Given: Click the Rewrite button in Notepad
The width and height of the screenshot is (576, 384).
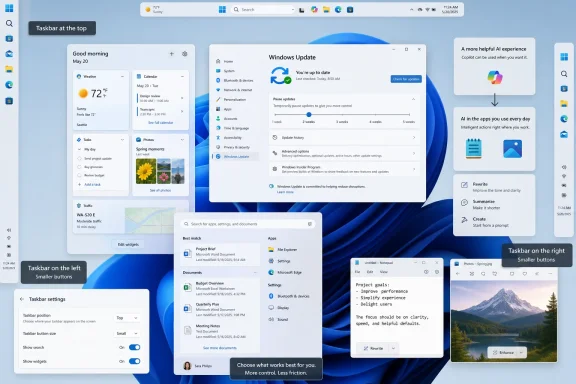Looking at the screenshot, I should 373,348.
